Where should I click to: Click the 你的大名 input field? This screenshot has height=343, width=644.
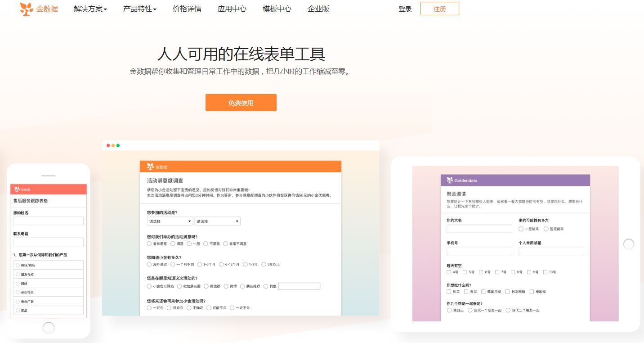pyautogui.click(x=479, y=229)
